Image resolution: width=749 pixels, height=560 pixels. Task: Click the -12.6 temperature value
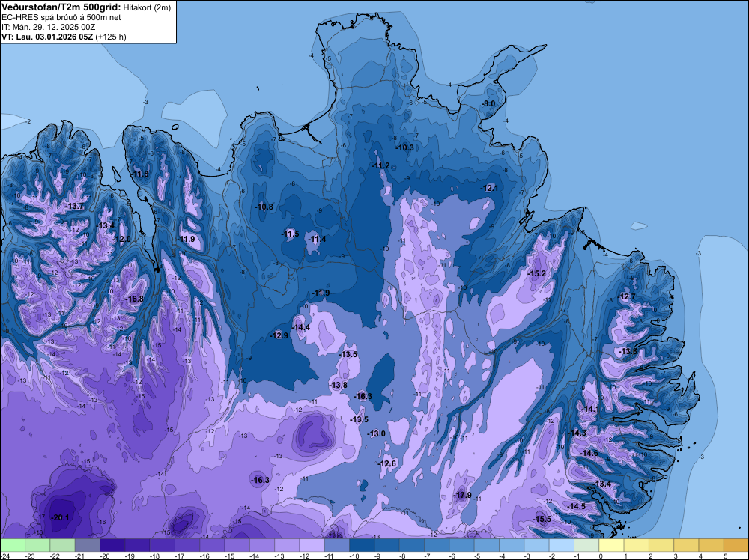coord(387,463)
